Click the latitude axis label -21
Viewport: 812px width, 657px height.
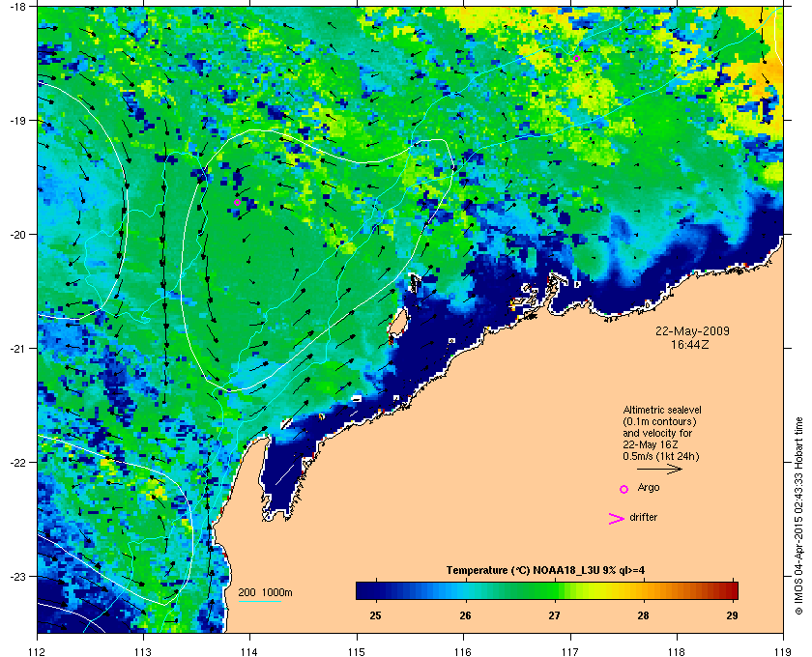tap(17, 349)
